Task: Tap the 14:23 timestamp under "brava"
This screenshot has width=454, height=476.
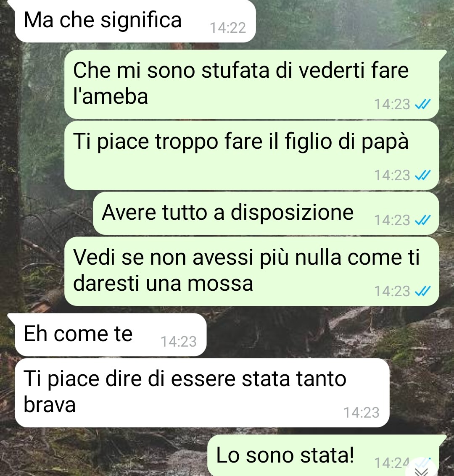Action: click(362, 413)
